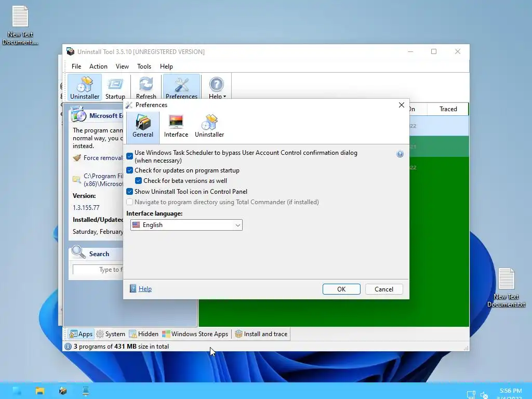This screenshot has width=532, height=399.
Task: Open the File menu
Action: click(x=76, y=66)
